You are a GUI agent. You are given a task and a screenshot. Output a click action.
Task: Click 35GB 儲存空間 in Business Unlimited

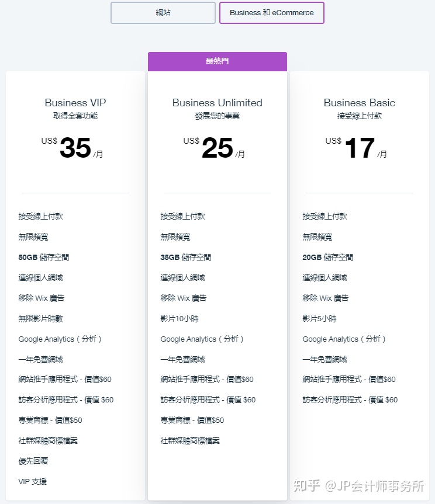point(186,258)
